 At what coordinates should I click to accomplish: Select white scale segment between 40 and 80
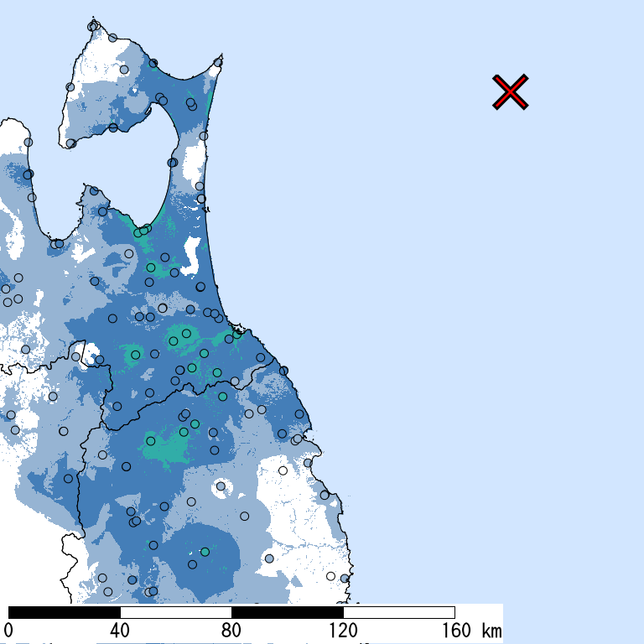(175, 612)
